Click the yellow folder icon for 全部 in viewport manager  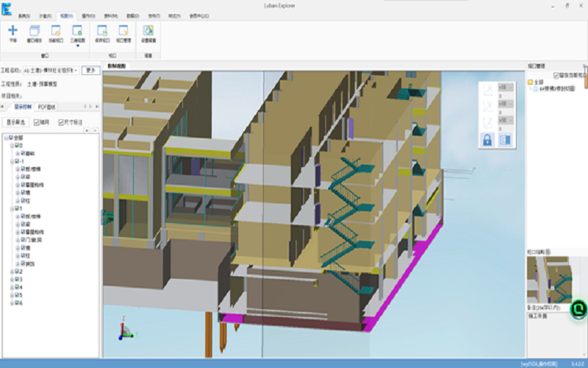coord(530,82)
